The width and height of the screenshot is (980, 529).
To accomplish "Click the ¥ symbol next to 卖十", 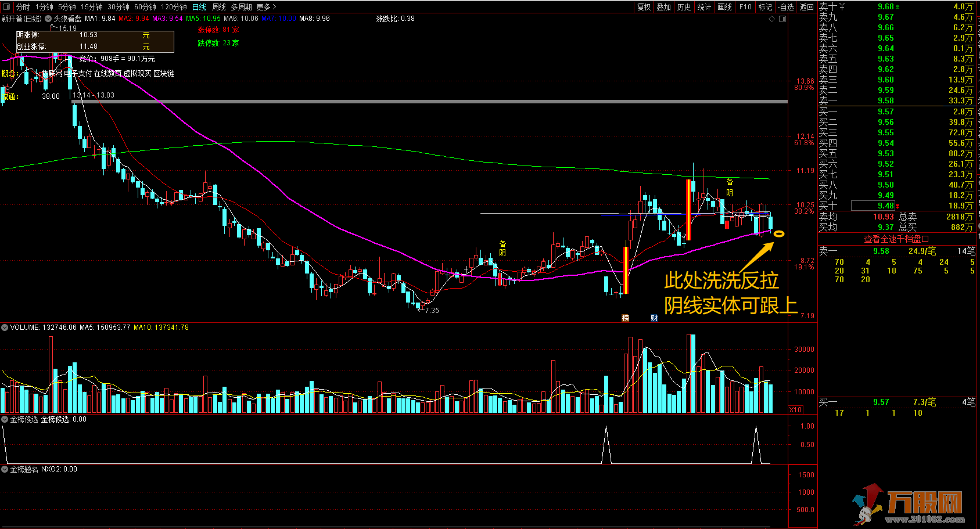I will click(x=842, y=7).
